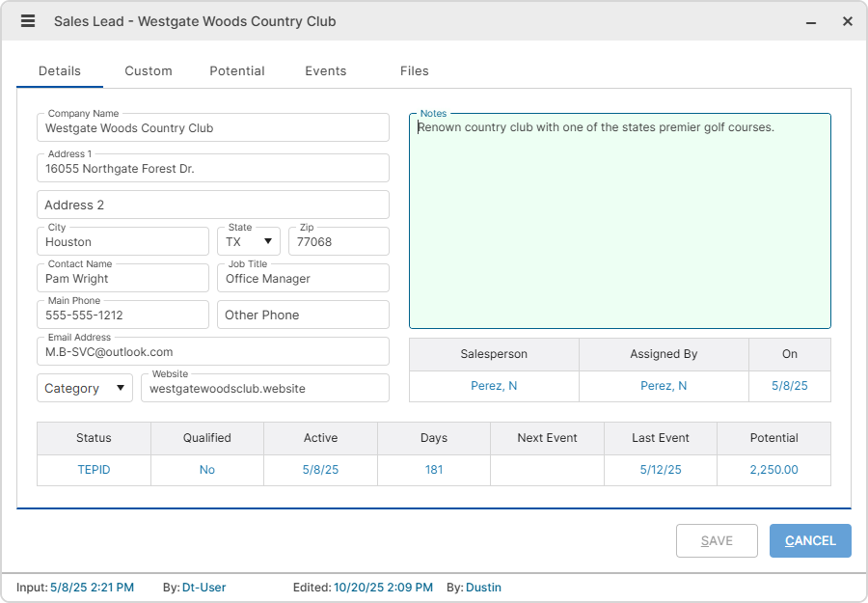Viewport: 868px width, 603px height.
Task: Edit the Job Title field
Action: 304,278
